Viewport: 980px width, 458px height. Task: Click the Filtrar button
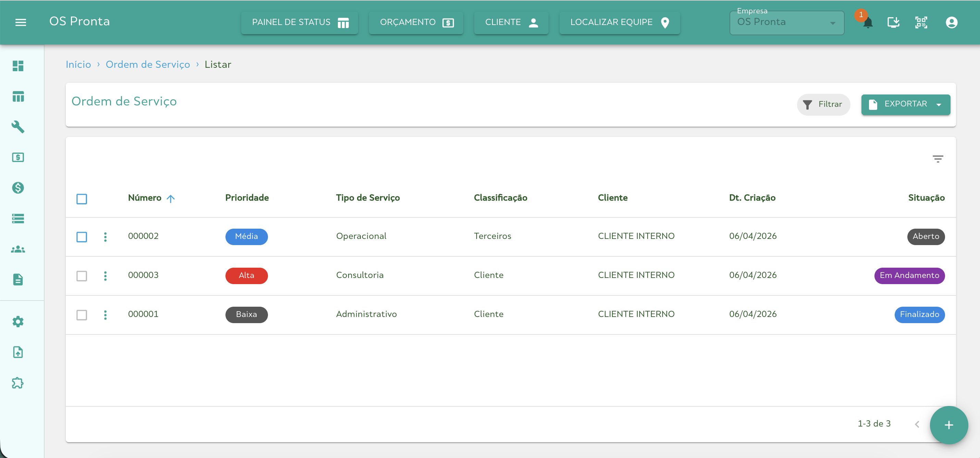click(823, 104)
